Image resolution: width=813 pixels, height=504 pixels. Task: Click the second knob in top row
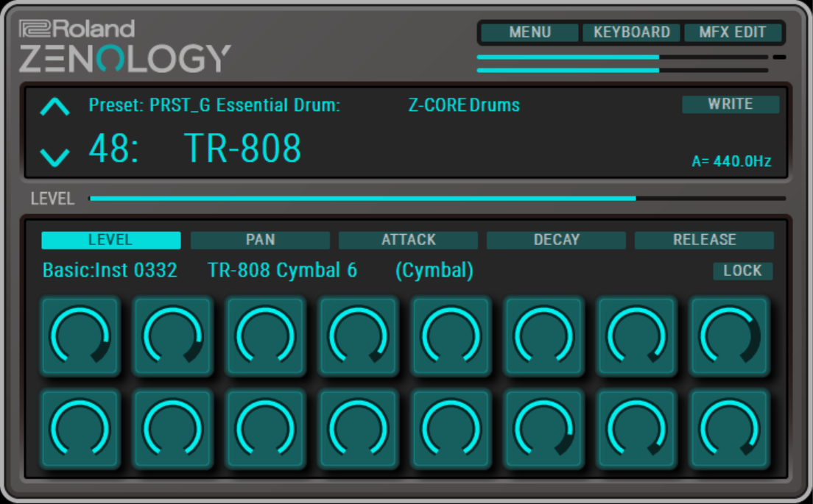pos(172,336)
